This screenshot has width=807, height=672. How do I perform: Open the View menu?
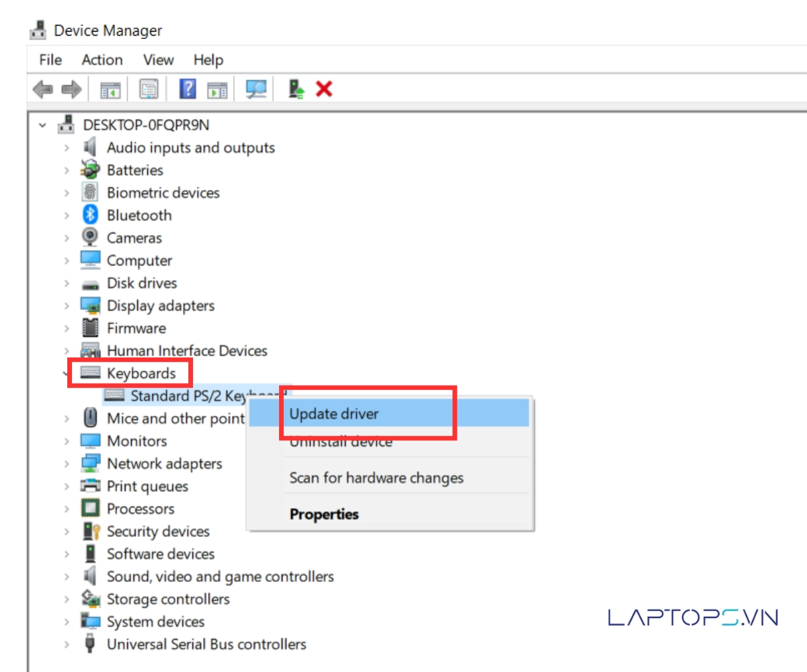tap(158, 60)
